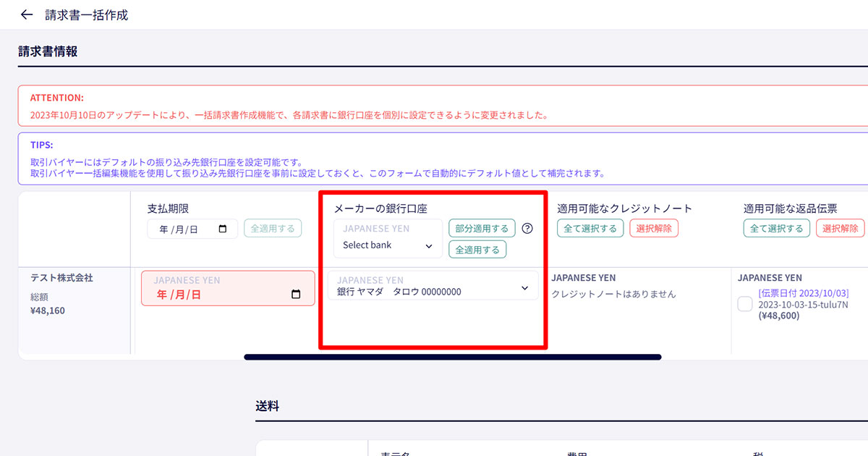Click the ATTENTION: label
This screenshot has height=456, width=868.
[x=57, y=97]
